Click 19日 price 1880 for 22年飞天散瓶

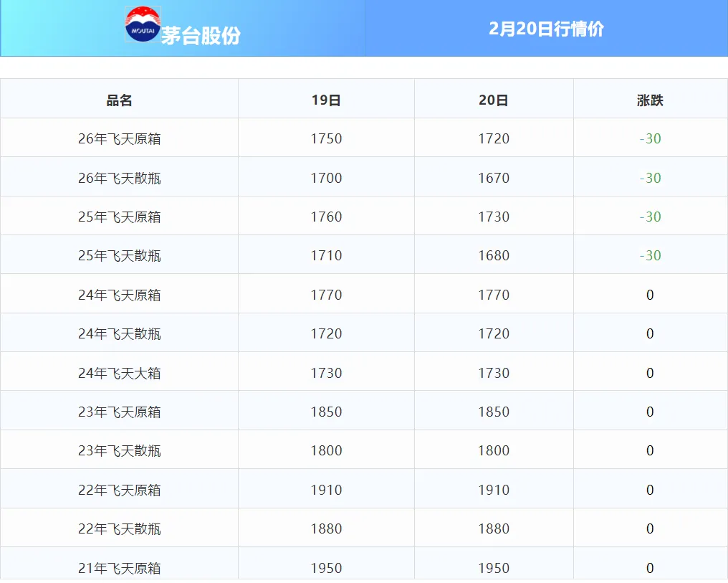327,529
